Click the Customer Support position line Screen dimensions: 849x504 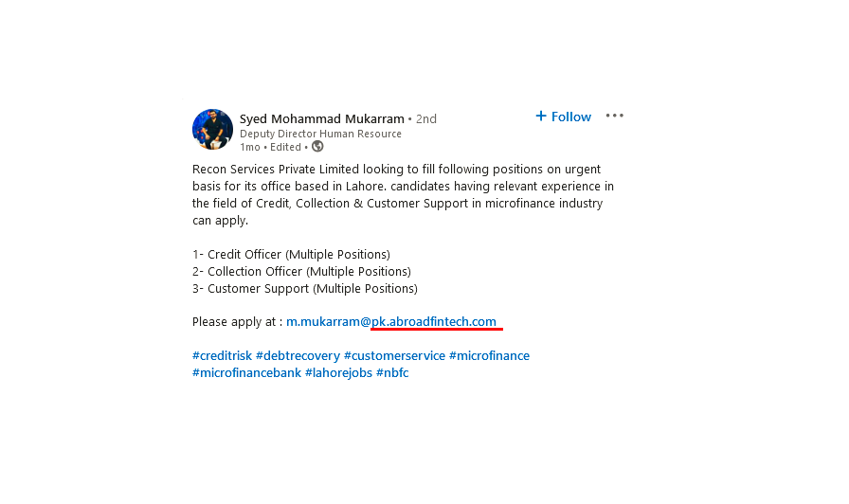[x=305, y=289]
